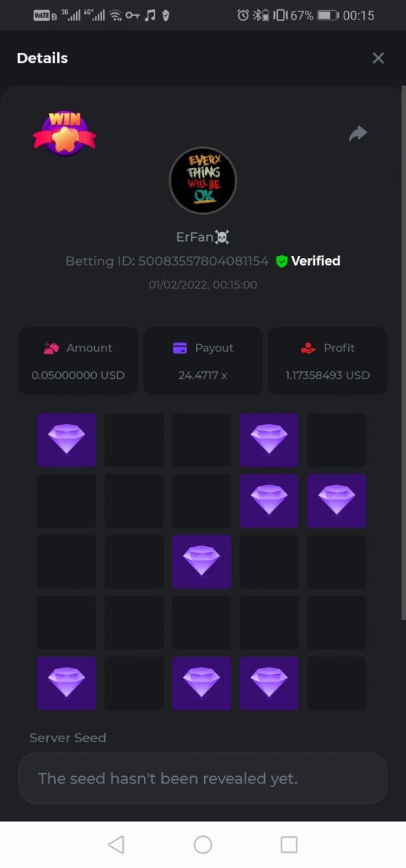This screenshot has width=406, height=868.
Task: Click the Betting ID number
Action: 203,261
